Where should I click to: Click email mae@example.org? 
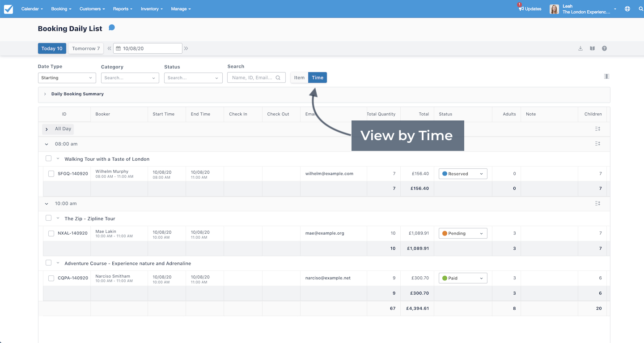pos(325,233)
